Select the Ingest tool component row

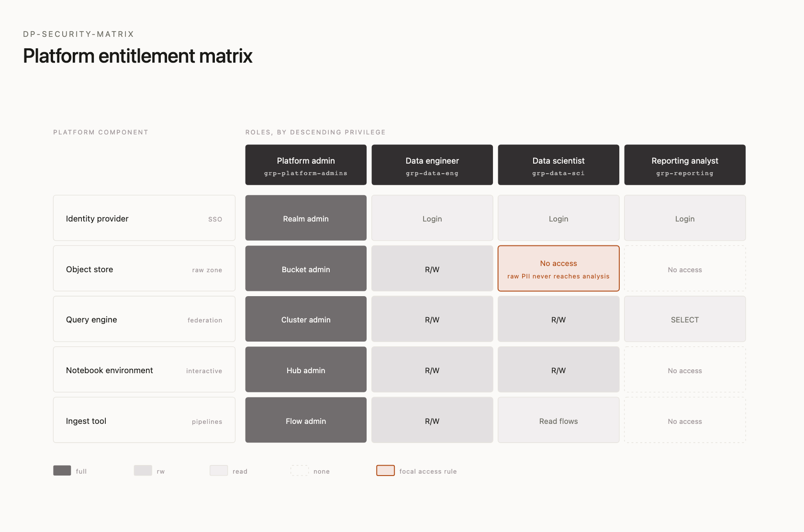(x=144, y=420)
